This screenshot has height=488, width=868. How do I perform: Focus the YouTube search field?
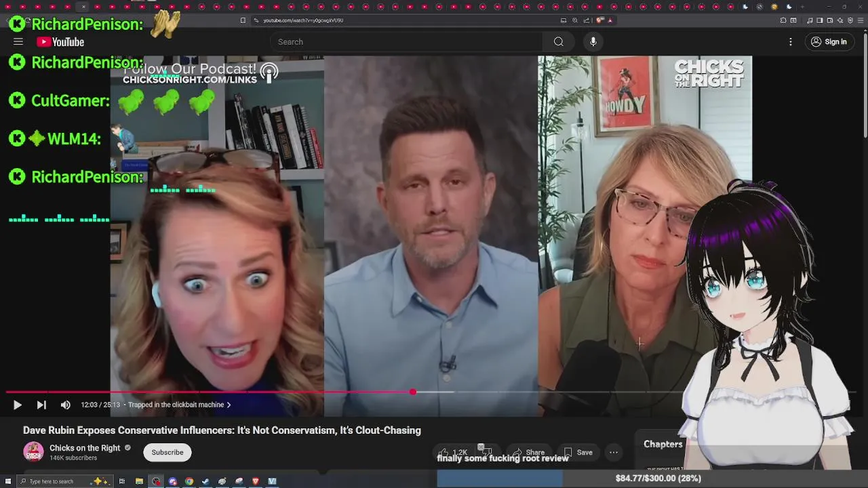click(x=407, y=41)
